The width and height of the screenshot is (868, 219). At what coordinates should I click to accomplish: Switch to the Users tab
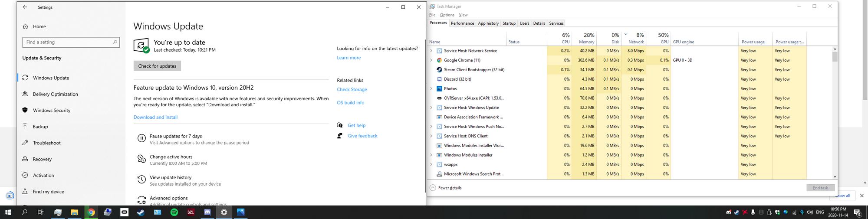click(x=524, y=23)
